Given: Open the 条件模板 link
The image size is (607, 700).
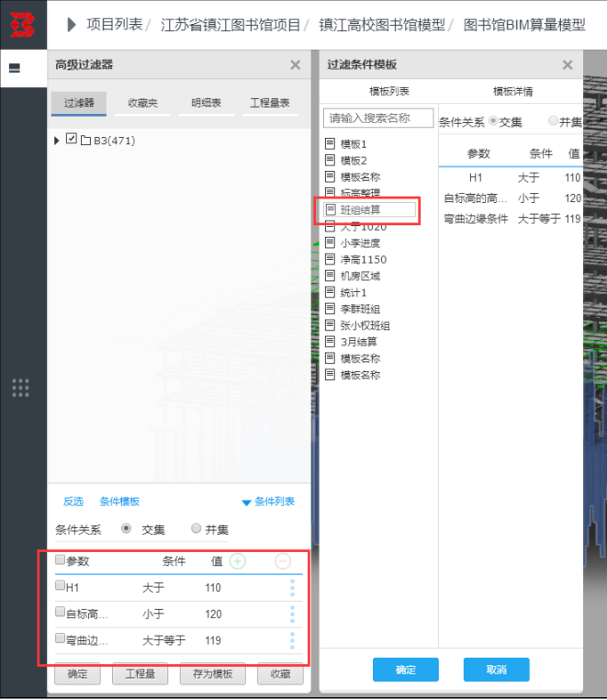Looking at the screenshot, I should 119,502.
